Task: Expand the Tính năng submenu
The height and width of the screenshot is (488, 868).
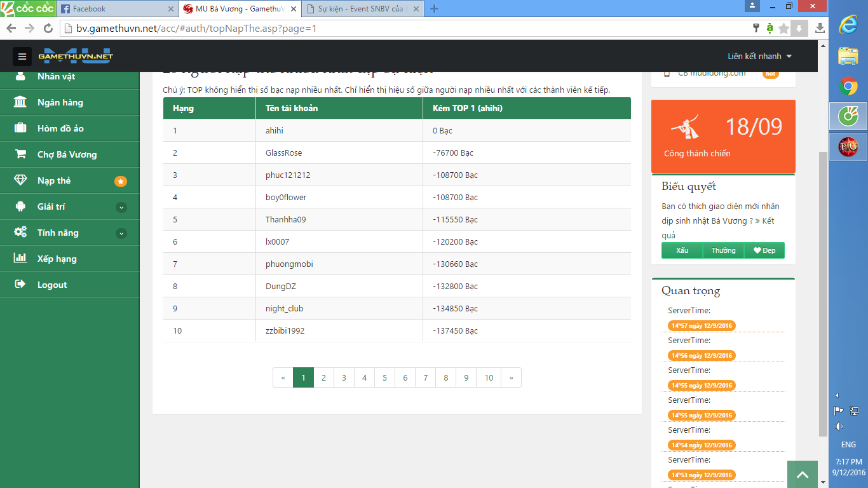Action: click(x=121, y=233)
